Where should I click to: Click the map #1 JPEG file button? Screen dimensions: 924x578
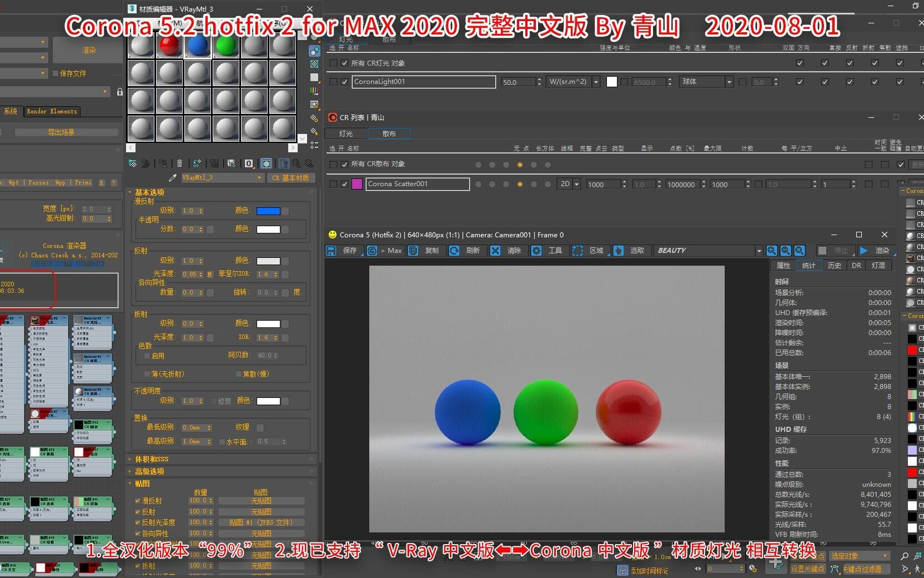261,522
